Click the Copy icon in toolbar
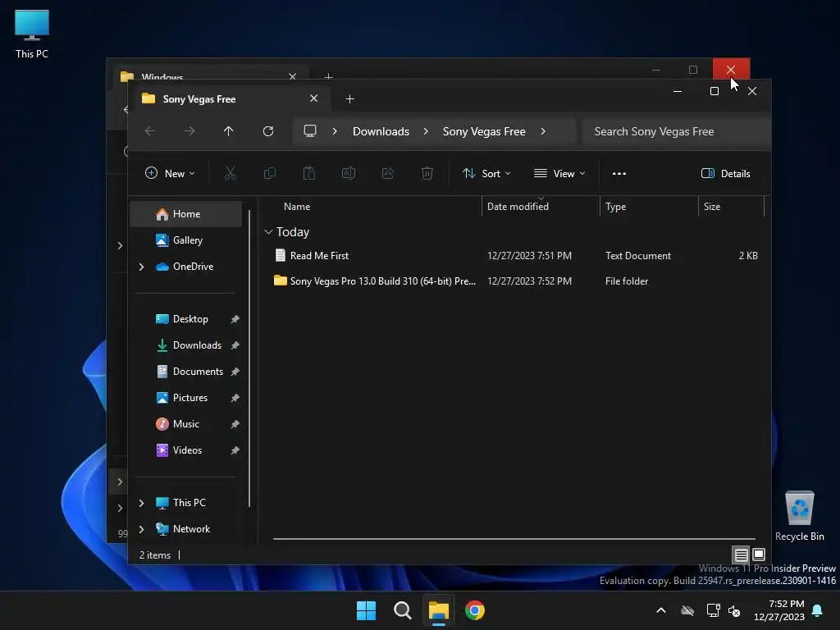The image size is (840, 630). (269, 173)
